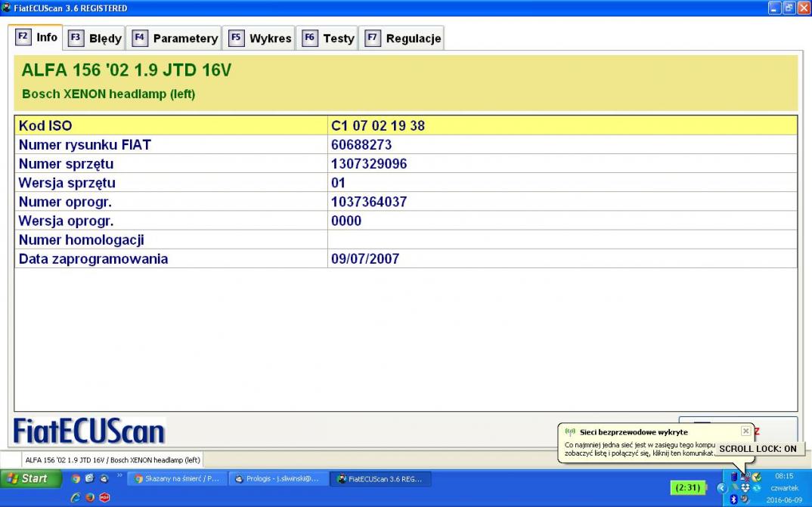Open the Start menu
812x507 pixels.
30,478
